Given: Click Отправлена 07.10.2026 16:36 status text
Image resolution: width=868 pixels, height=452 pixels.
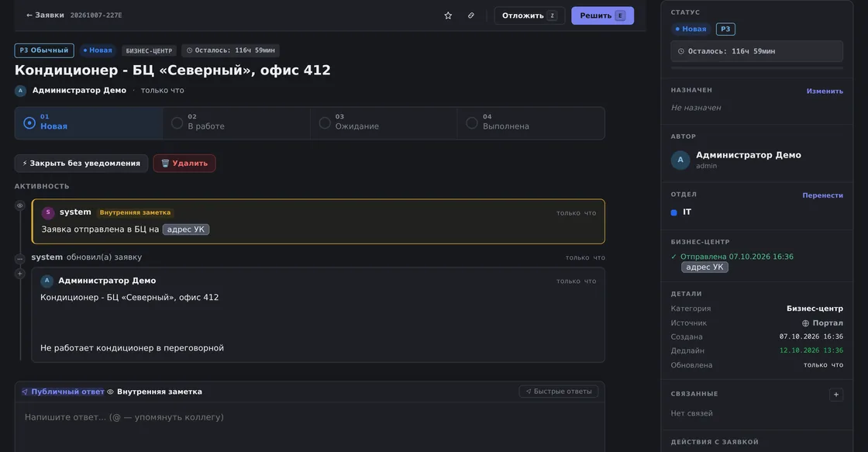Looking at the screenshot, I should [737, 257].
